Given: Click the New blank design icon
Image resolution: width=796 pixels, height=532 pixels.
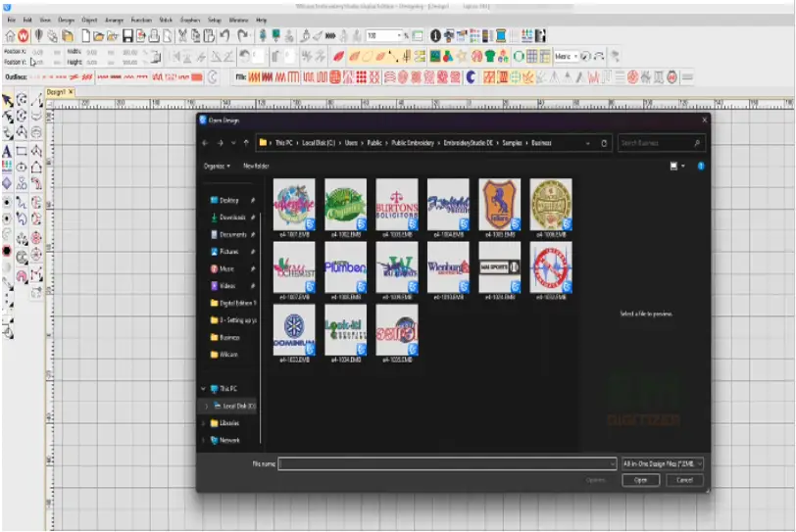Looking at the screenshot, I should [85, 36].
